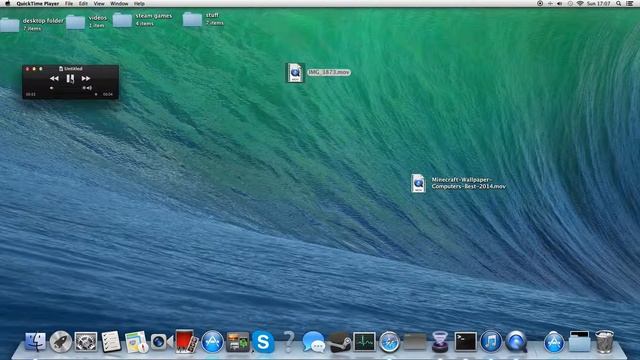
Task: Select the IMG_1873.mov file icon
Action: 295,73
